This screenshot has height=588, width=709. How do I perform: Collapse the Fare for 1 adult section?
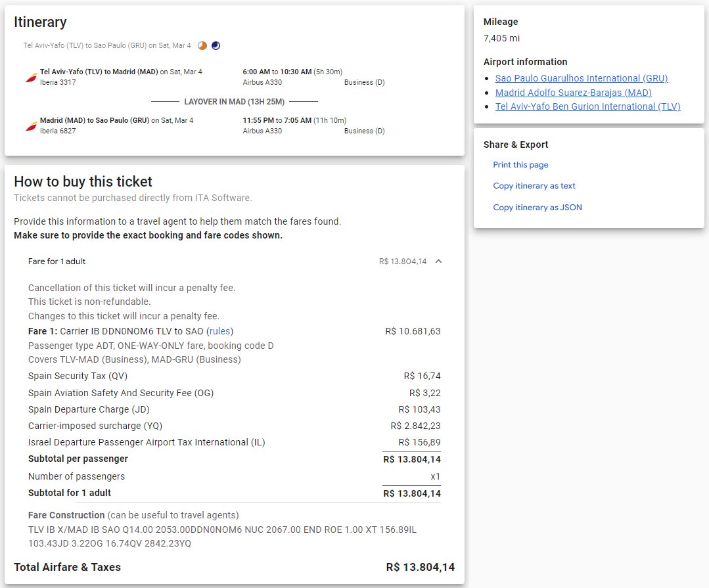pos(438,261)
